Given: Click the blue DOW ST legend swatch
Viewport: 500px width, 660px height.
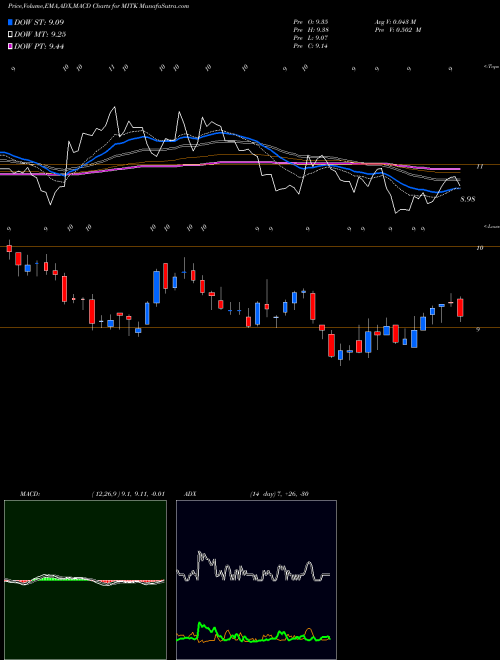Looking at the screenshot, I should (x=10, y=22).
